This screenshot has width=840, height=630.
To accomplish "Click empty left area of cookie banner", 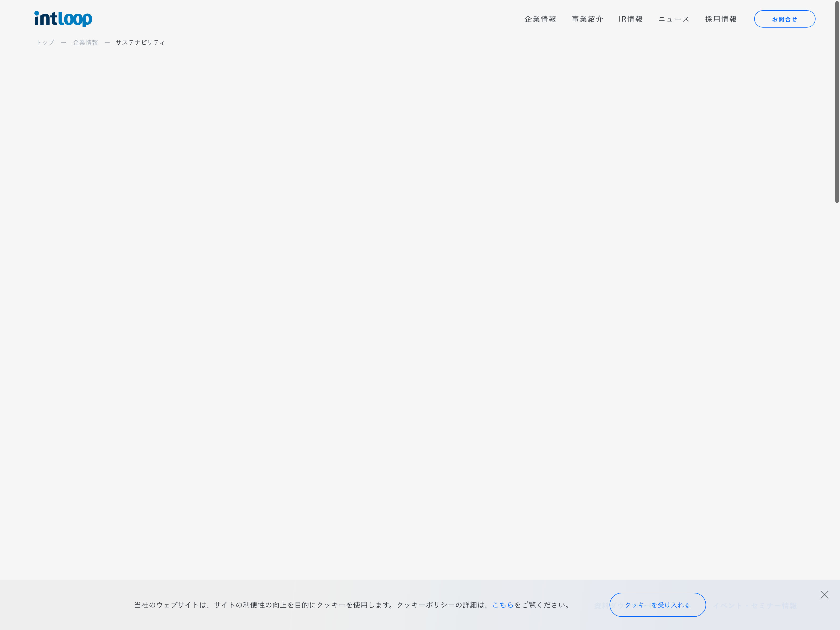I will coord(65,605).
